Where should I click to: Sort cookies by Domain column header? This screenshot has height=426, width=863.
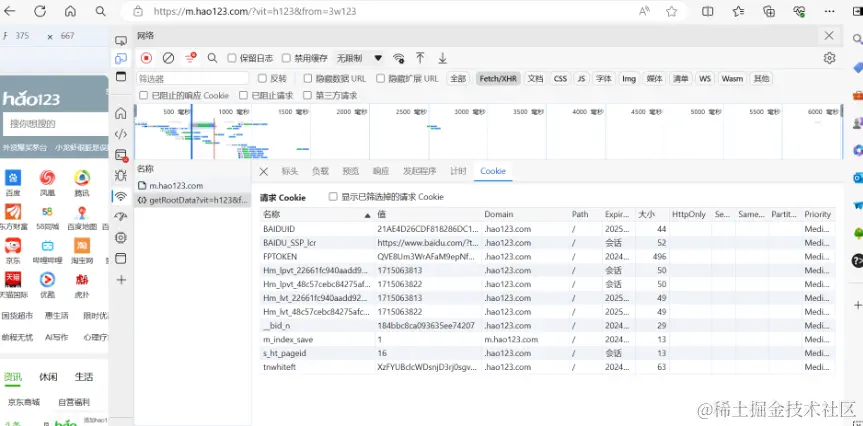click(525, 215)
